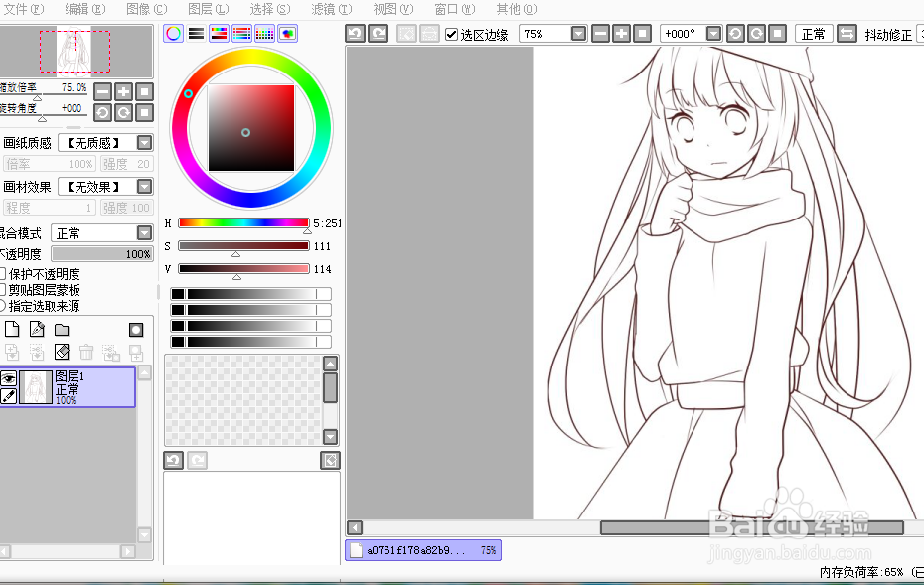
Task: Open the 75% zoom dropdown in toolbar
Action: 578,34
